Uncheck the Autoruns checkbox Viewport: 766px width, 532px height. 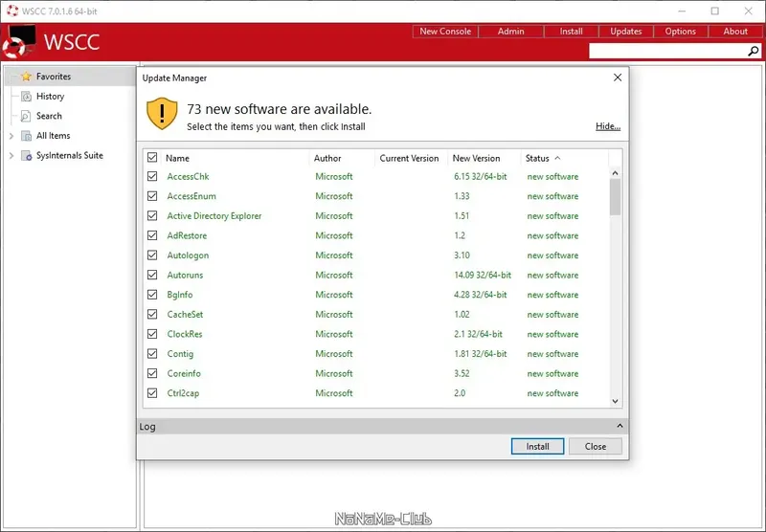(x=152, y=275)
